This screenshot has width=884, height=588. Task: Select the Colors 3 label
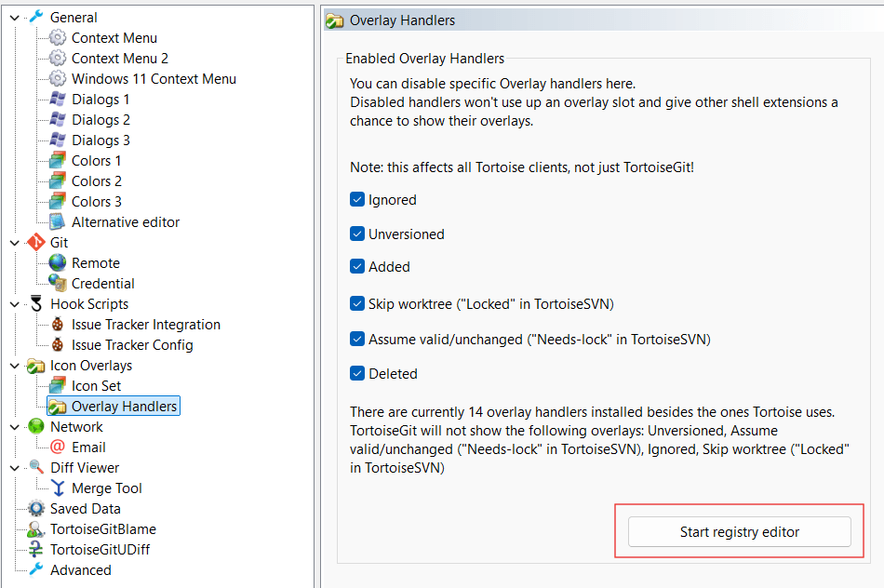[97, 201]
